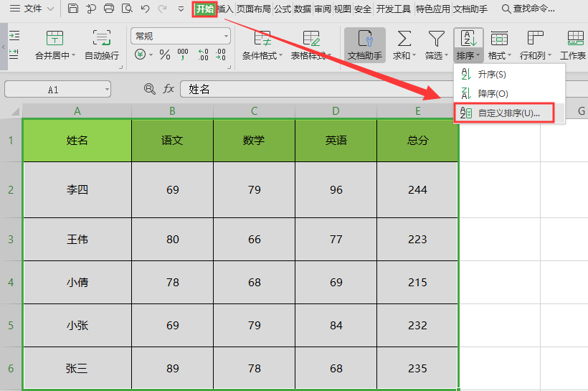Viewport: 588px width, 391px height.
Task: Click the Print icon in quick access toolbar
Action: point(109,9)
